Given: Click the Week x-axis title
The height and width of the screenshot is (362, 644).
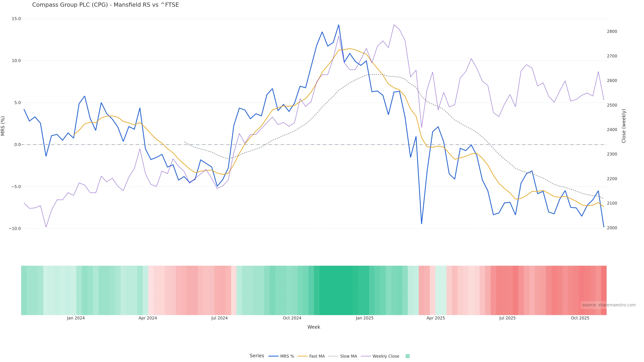Looking at the screenshot, I should 314,327.
